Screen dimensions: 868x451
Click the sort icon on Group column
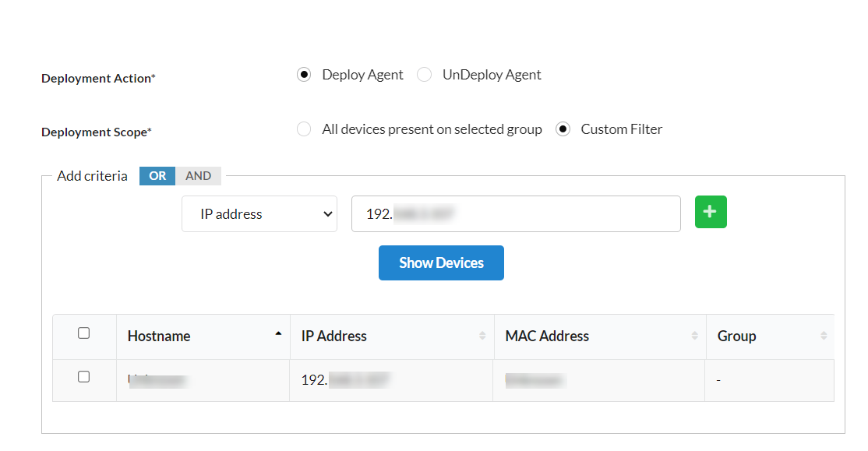[824, 336]
